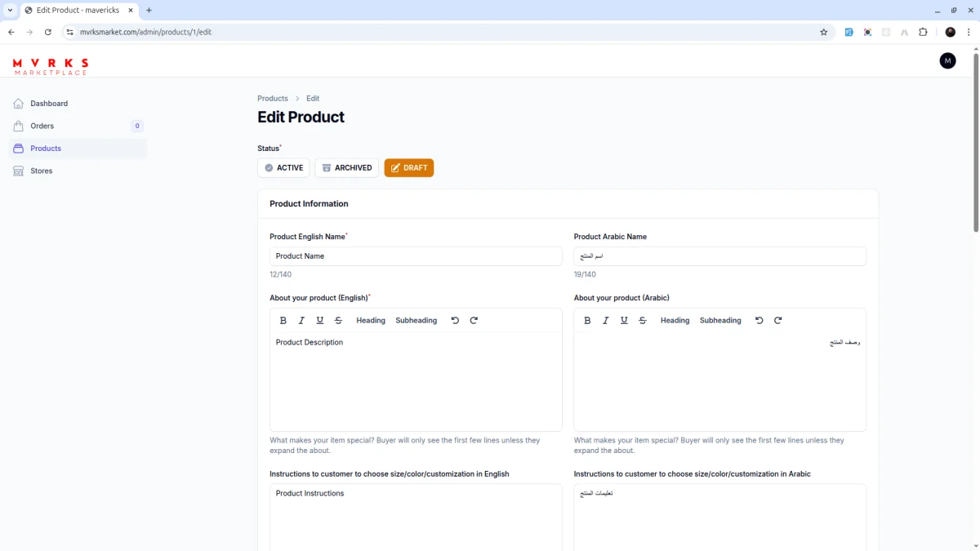Reload the current browser page
This screenshot has width=980, height=551.
pyautogui.click(x=48, y=32)
